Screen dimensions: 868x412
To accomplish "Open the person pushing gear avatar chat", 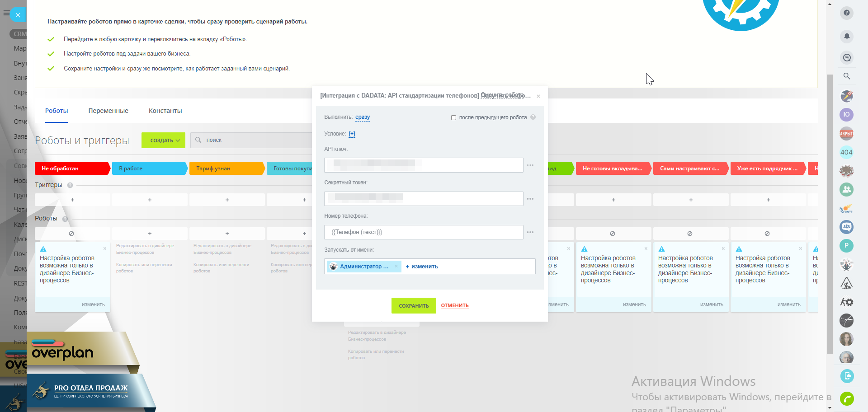I will pos(846,302).
